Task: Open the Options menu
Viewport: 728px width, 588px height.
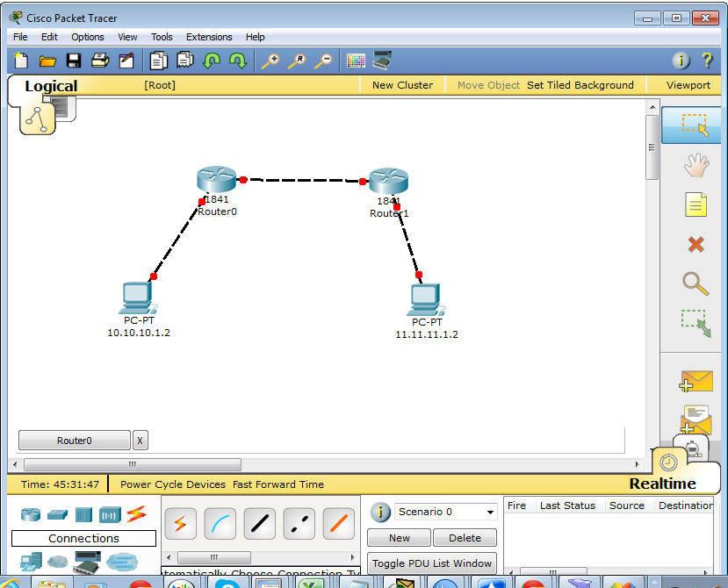Action: [87, 37]
